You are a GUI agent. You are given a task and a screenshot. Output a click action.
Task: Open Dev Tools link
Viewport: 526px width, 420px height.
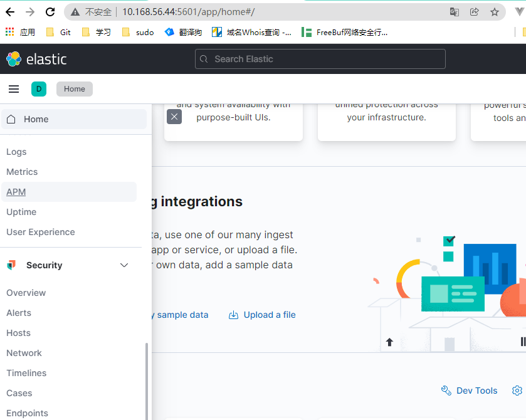click(x=476, y=391)
